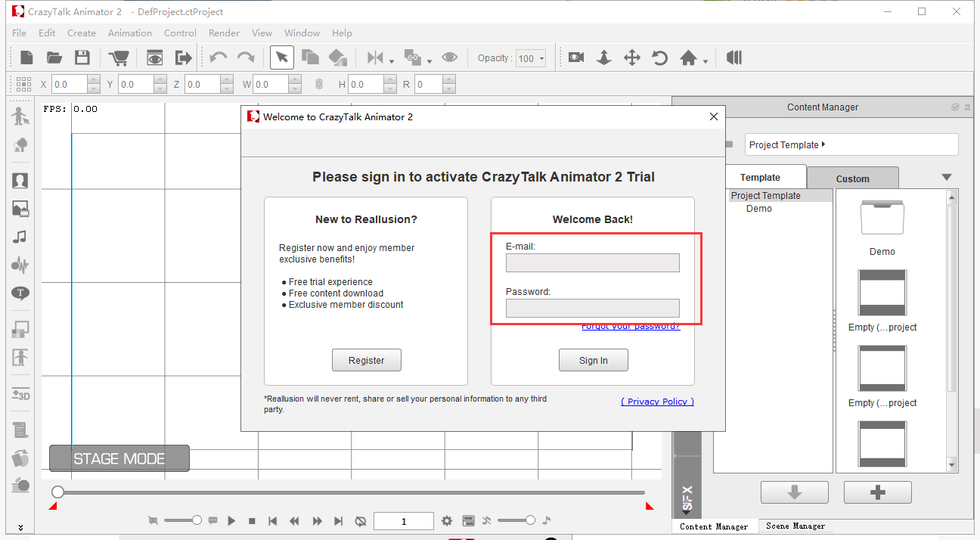Switch to the Custom tab
The height and width of the screenshot is (540, 980).
pyautogui.click(x=853, y=178)
